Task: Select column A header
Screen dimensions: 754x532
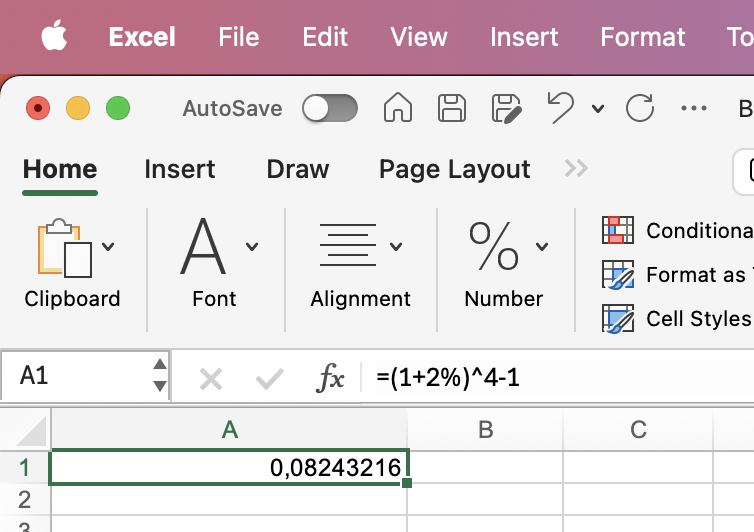Action: pos(229,430)
